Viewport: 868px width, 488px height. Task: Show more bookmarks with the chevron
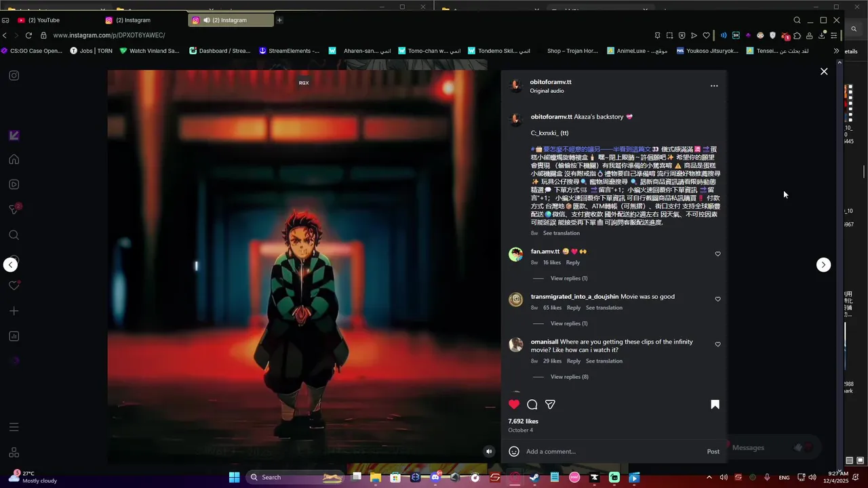point(836,51)
